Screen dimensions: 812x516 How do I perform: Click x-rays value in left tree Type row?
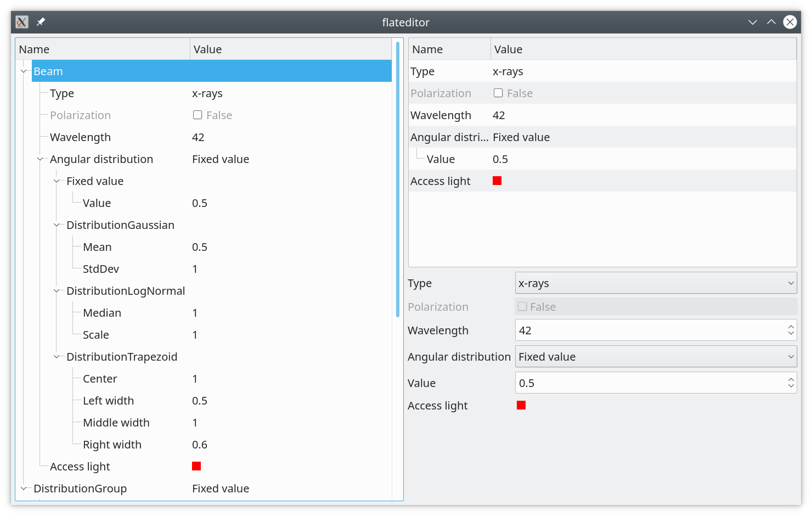pyautogui.click(x=207, y=93)
